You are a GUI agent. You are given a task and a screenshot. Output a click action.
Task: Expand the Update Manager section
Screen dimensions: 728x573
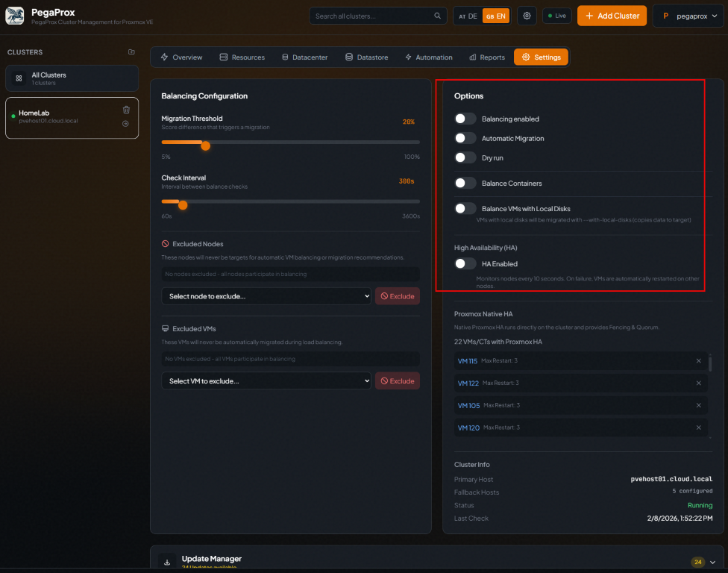[x=712, y=563]
